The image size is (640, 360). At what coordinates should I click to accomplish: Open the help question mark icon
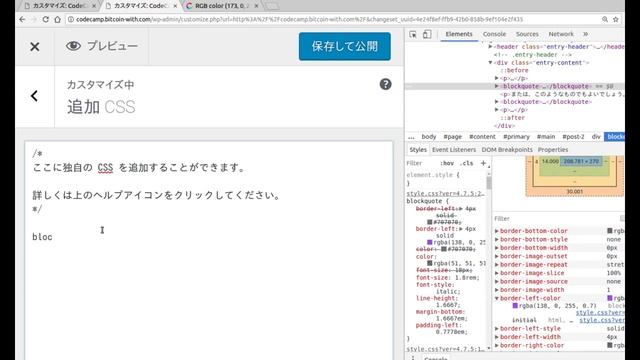click(x=385, y=84)
